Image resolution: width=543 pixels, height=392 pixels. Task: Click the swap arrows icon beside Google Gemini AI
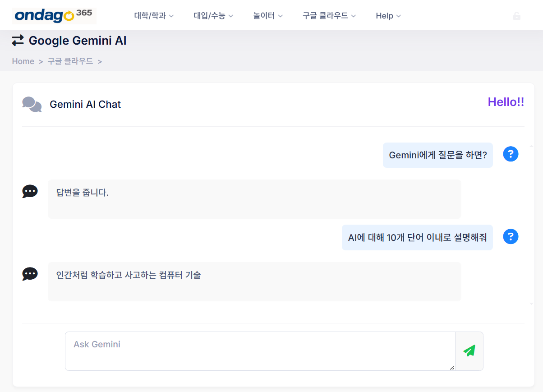coord(18,41)
